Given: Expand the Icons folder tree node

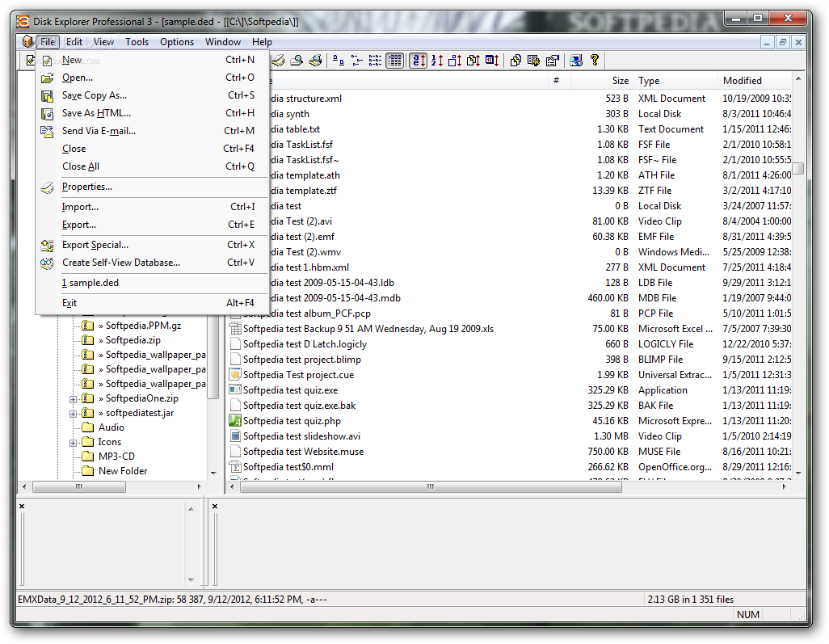Looking at the screenshot, I should click(74, 443).
